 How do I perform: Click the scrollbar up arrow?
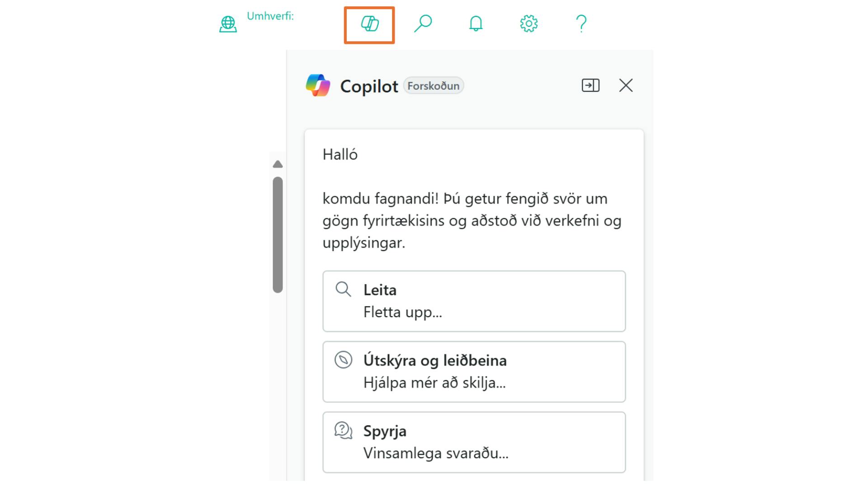click(278, 164)
